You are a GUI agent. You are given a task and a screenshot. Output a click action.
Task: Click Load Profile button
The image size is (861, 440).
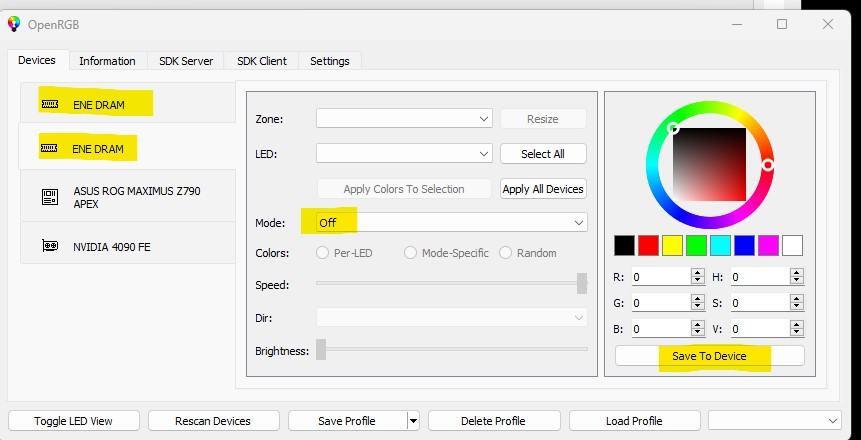click(x=634, y=421)
